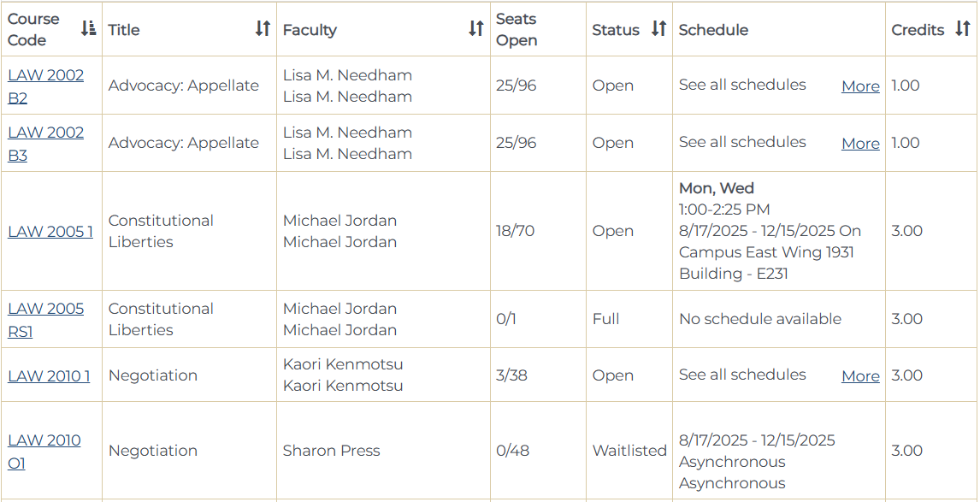Expand More schedules for Negotiation LAW 2010 1

click(860, 376)
